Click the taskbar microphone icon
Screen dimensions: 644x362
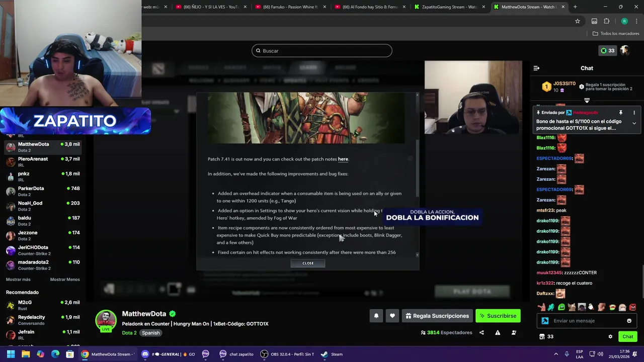point(567,354)
